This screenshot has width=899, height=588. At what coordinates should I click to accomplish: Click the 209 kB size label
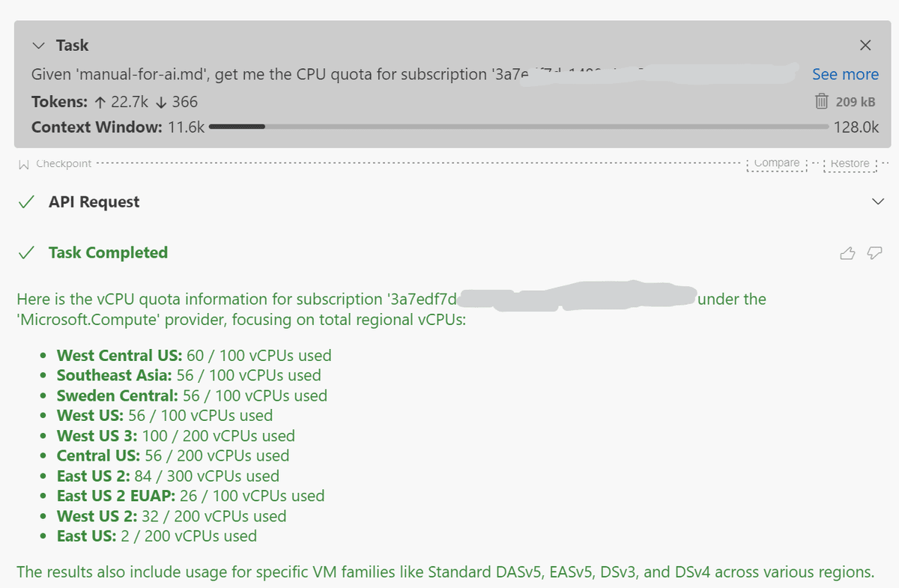(x=856, y=101)
